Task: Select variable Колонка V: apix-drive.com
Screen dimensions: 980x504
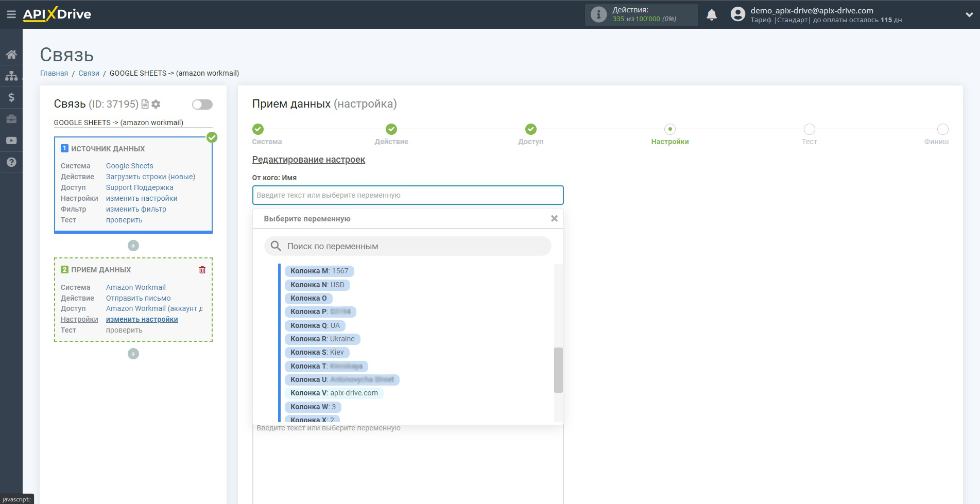Action: click(x=334, y=393)
